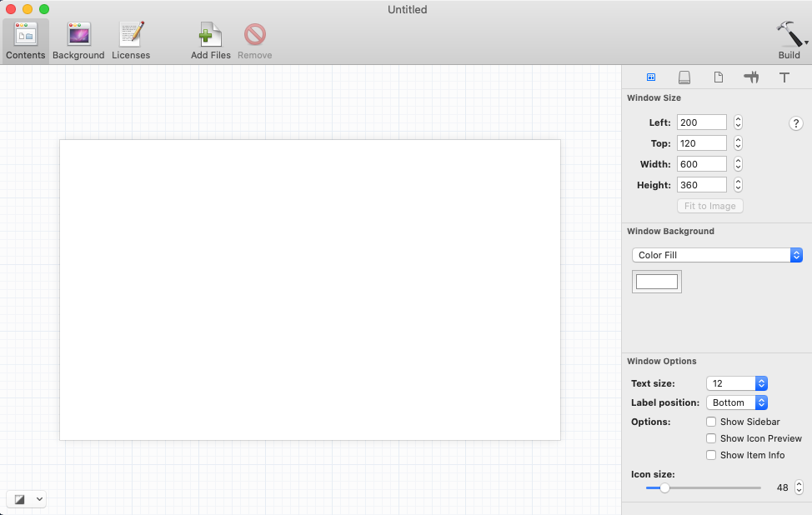
Task: Click the white background color swatch
Action: coord(657,282)
